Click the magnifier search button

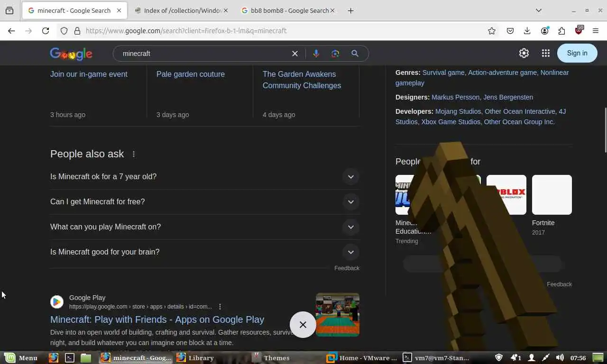[355, 54]
